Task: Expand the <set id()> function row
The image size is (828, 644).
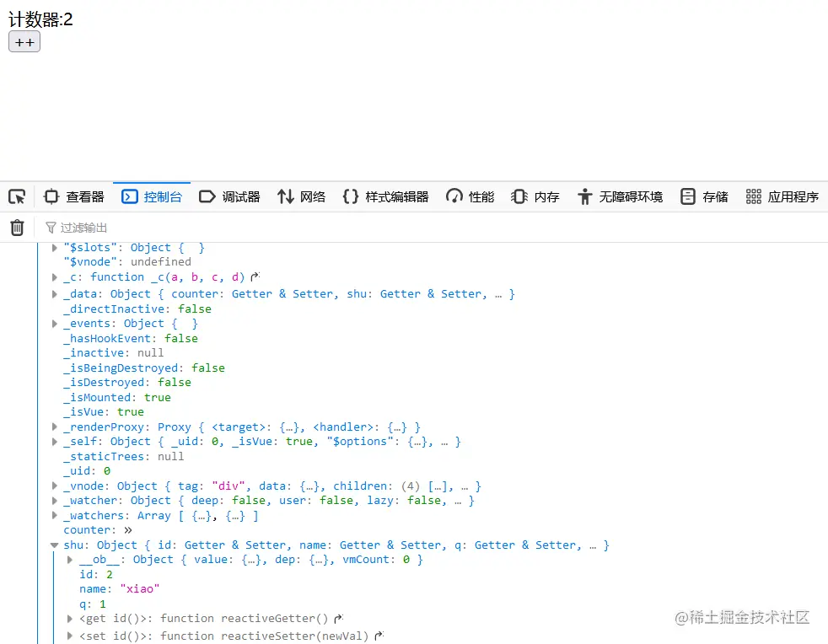Action: click(x=70, y=636)
